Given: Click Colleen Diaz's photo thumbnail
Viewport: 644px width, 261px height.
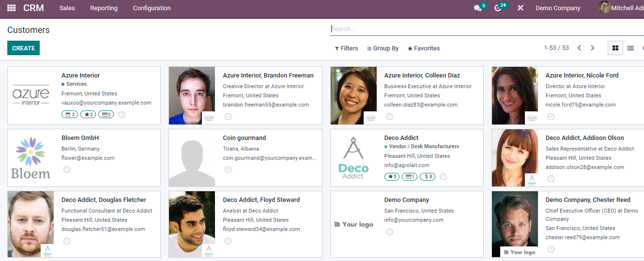Looking at the screenshot, I should click(x=353, y=96).
